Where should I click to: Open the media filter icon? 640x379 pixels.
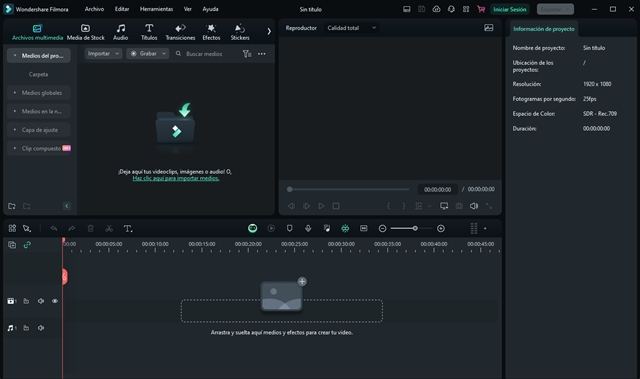click(x=247, y=53)
